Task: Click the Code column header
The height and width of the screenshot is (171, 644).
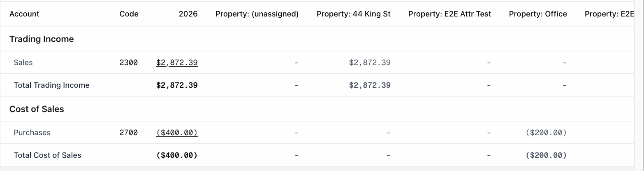Action: [x=129, y=14]
